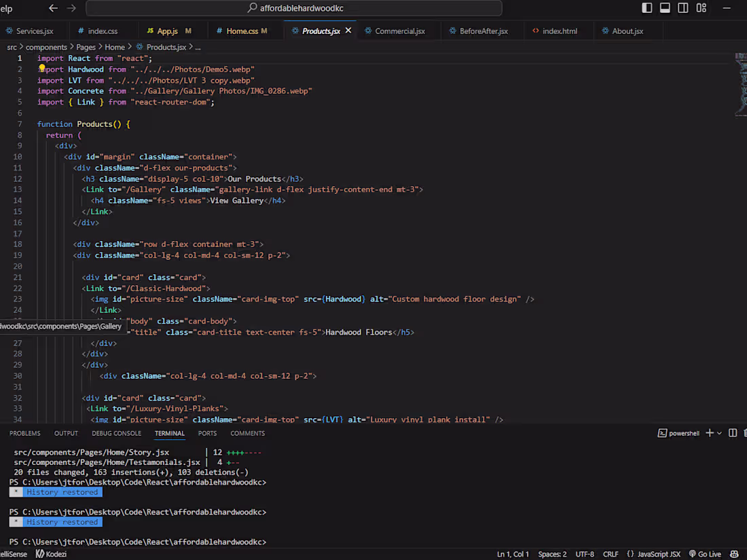Change encoding via the UTF-8 indicator
This screenshot has width=747, height=560.
585,554
